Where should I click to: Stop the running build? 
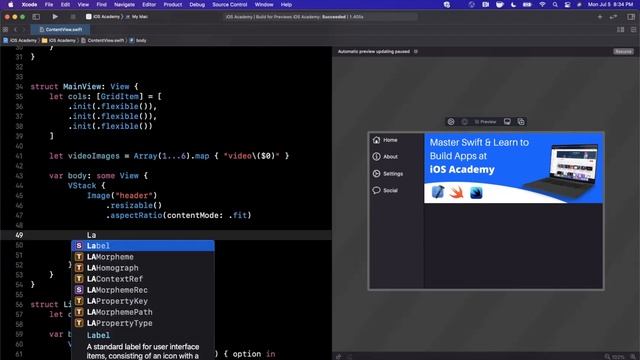tap(73, 17)
